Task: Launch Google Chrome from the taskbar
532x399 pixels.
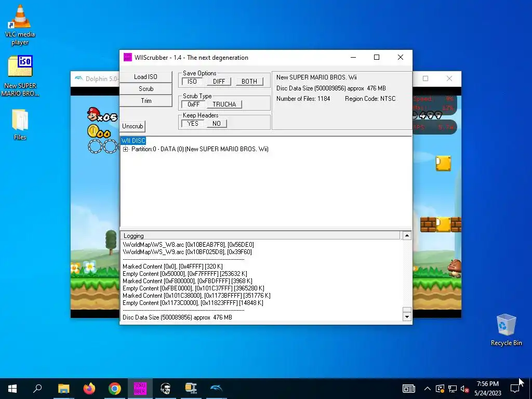Action: pyautogui.click(x=115, y=389)
